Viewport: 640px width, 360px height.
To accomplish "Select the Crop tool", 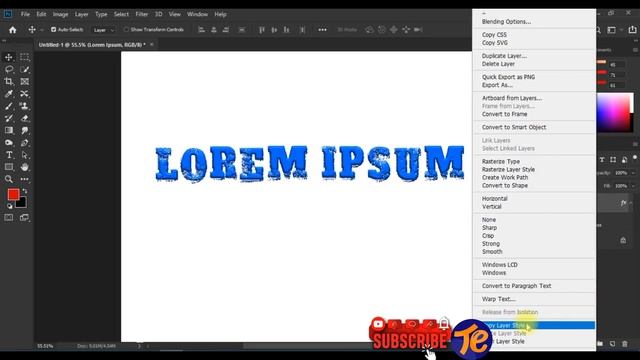I will coord(9,82).
